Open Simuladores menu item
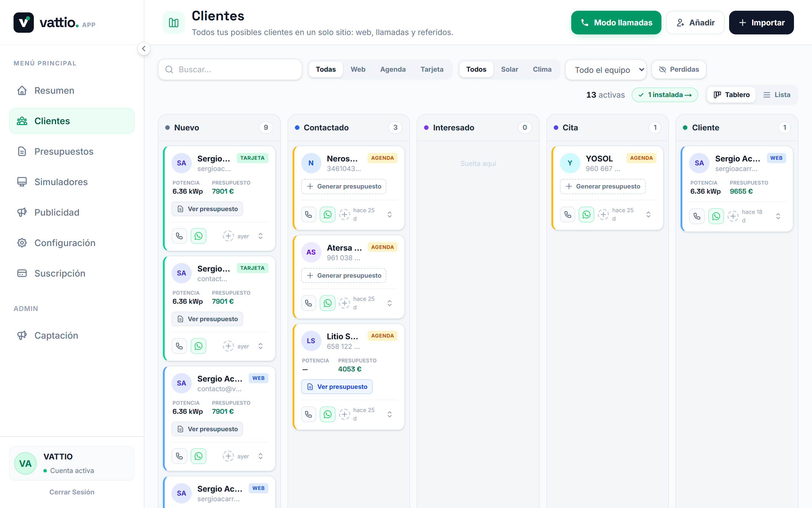This screenshot has height=508, width=812. 72,182
